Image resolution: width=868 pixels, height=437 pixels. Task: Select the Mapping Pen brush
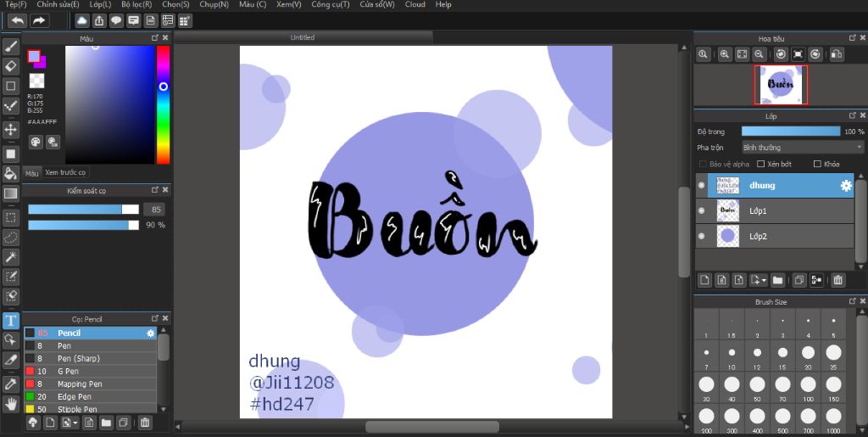90,384
